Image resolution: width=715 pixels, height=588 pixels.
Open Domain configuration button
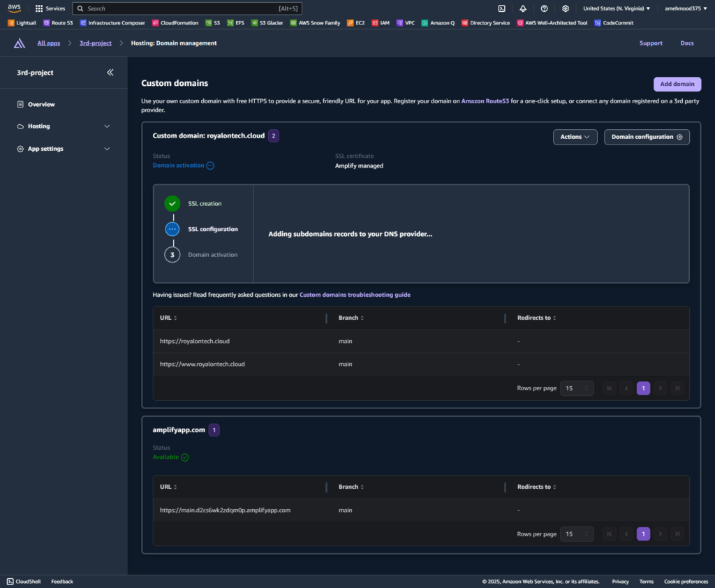(x=647, y=137)
